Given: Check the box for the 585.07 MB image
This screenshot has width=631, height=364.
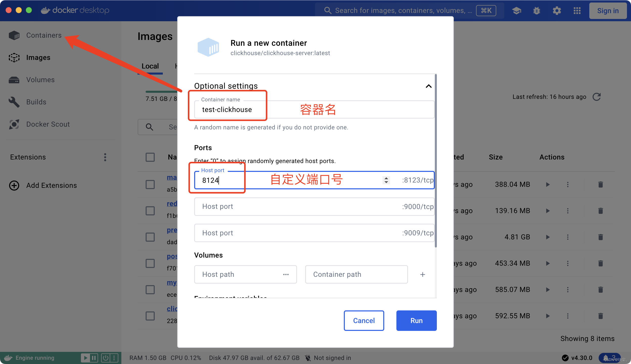Looking at the screenshot, I should click(x=150, y=290).
